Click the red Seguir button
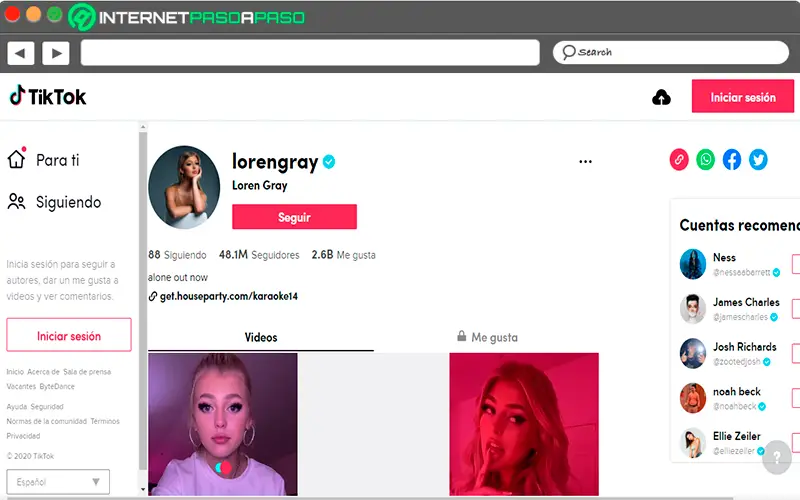This screenshot has width=800, height=500. [x=294, y=217]
